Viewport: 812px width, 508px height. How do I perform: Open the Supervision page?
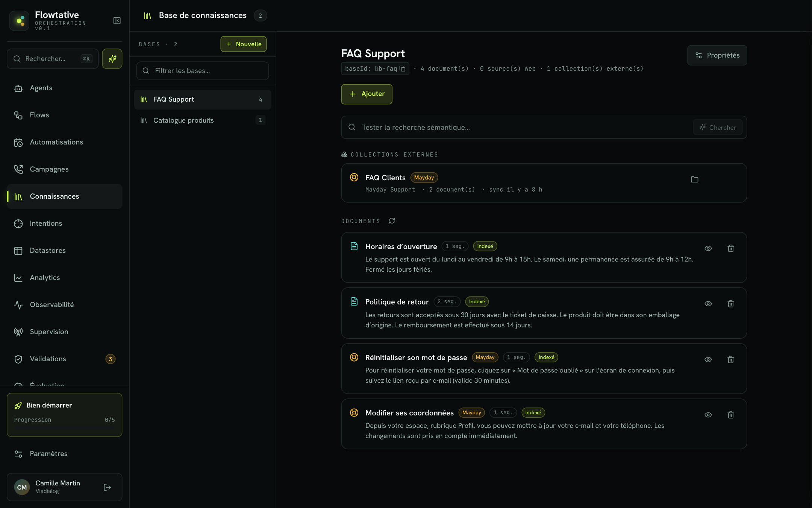click(64, 332)
